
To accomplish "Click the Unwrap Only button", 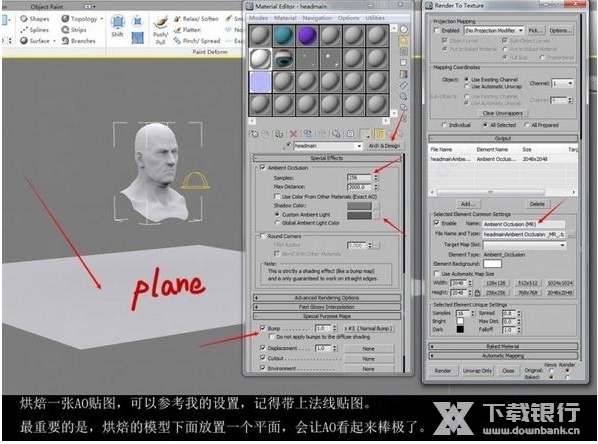I will click(477, 370).
